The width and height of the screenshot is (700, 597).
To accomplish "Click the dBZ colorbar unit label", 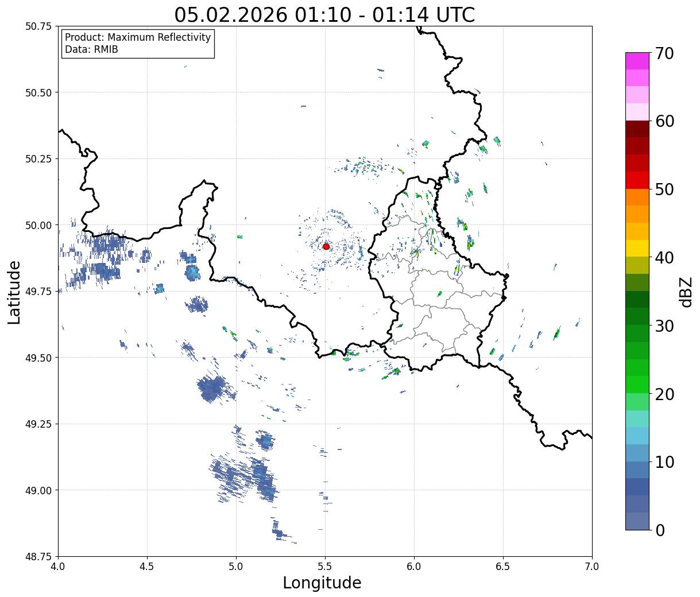I will click(686, 292).
